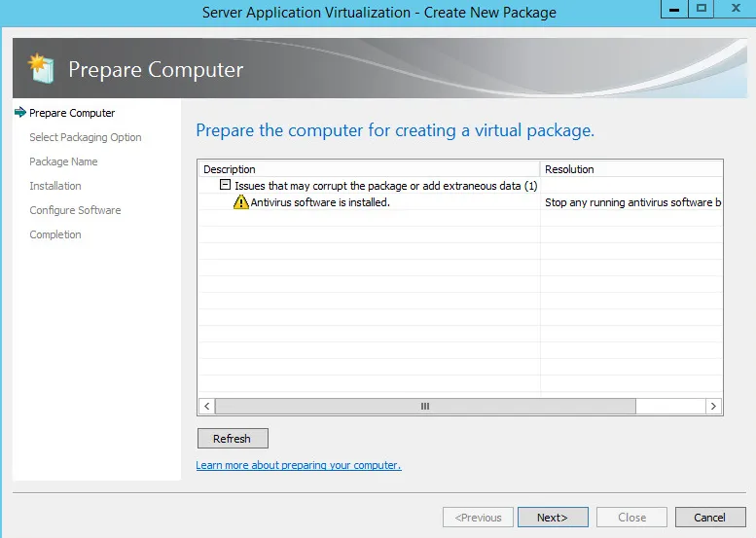The width and height of the screenshot is (756, 538).
Task: Select the Installation step
Action: tap(54, 186)
